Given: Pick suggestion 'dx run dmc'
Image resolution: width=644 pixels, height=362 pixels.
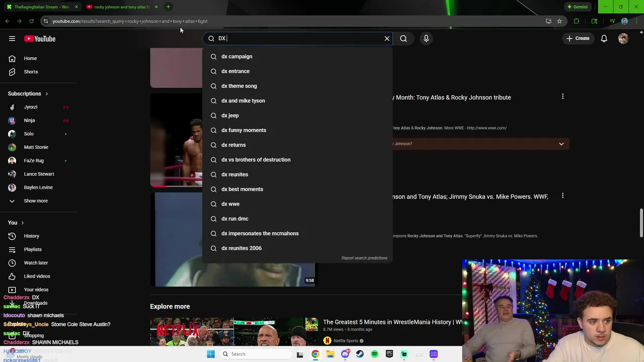Looking at the screenshot, I should point(297,219).
